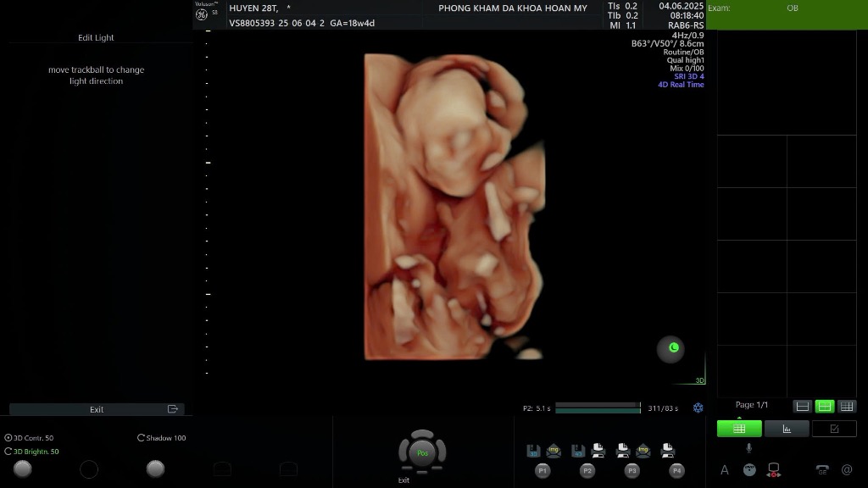The image size is (868, 488).
Task: Click the cine progress bar
Action: (x=597, y=408)
